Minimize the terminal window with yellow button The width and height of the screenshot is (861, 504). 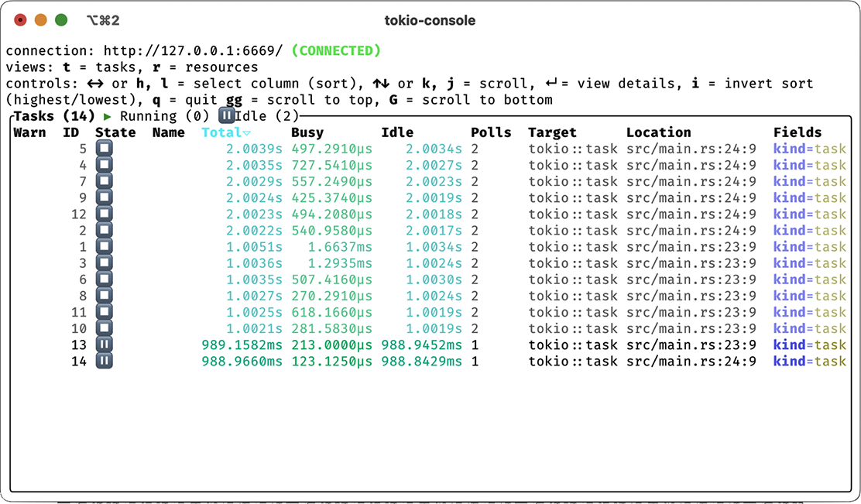(40, 20)
